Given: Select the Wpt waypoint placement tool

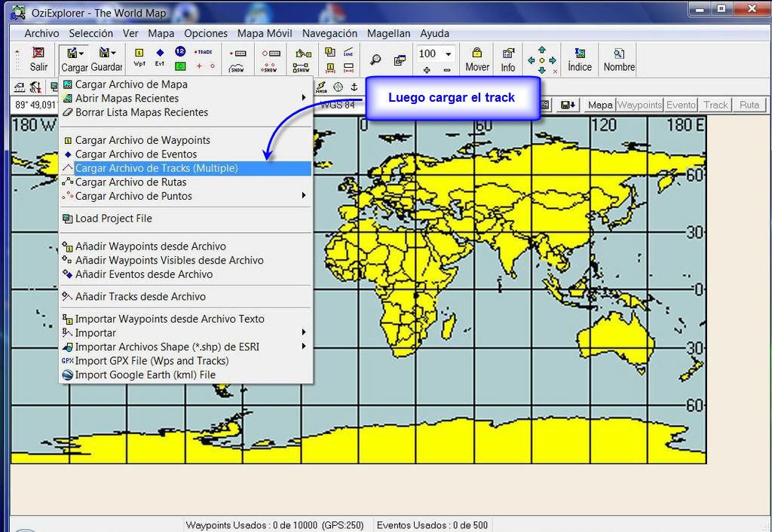Looking at the screenshot, I should coord(139,57).
